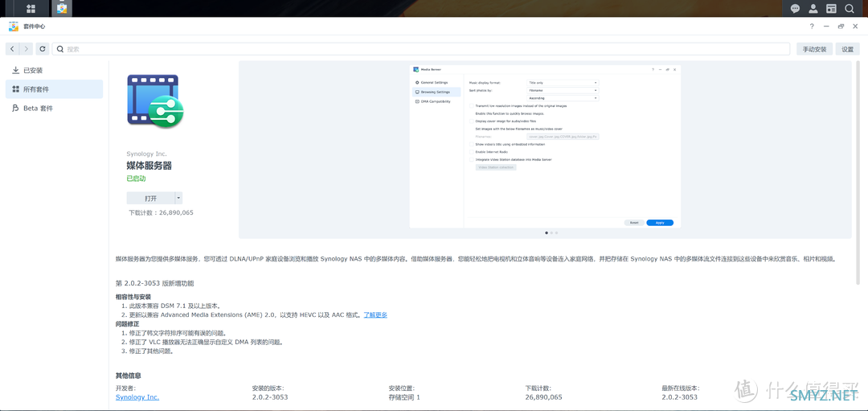Refresh the Package Center page
Viewport: 868px width, 411px height.
pos(43,49)
